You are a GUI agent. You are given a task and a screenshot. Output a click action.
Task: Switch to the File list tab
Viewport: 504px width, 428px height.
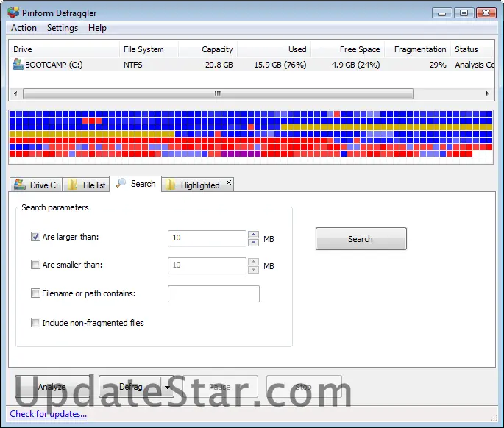tap(86, 185)
